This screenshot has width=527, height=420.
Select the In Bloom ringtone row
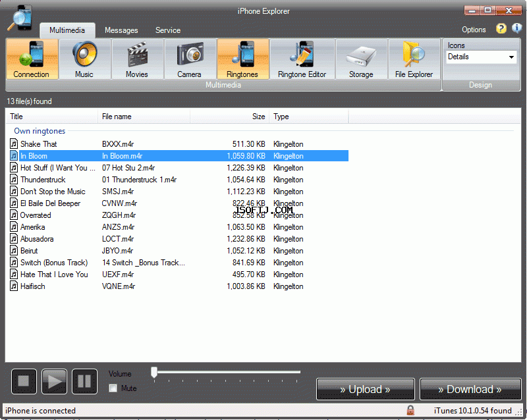click(x=179, y=156)
